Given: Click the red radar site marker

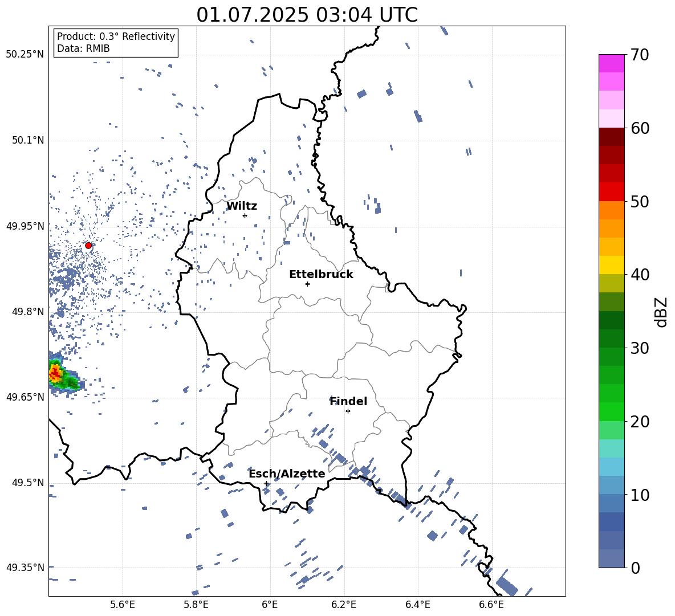Looking at the screenshot, I should [x=88, y=246].
